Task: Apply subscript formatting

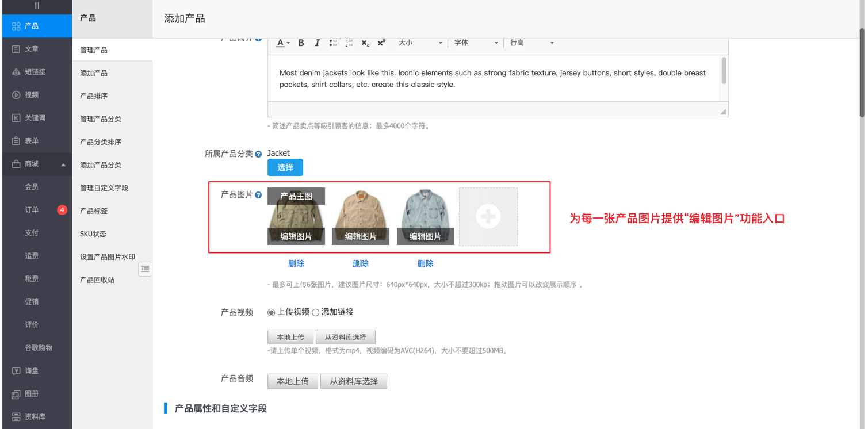Action: tap(365, 43)
